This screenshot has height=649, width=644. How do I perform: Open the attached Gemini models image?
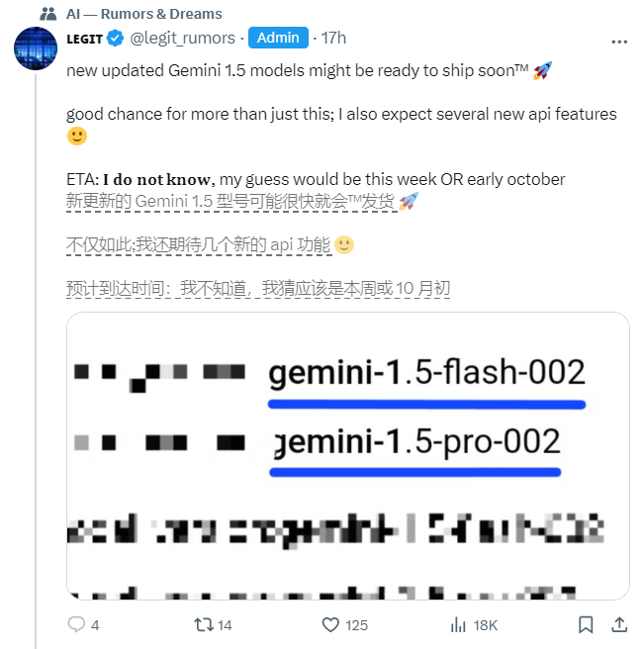347,455
